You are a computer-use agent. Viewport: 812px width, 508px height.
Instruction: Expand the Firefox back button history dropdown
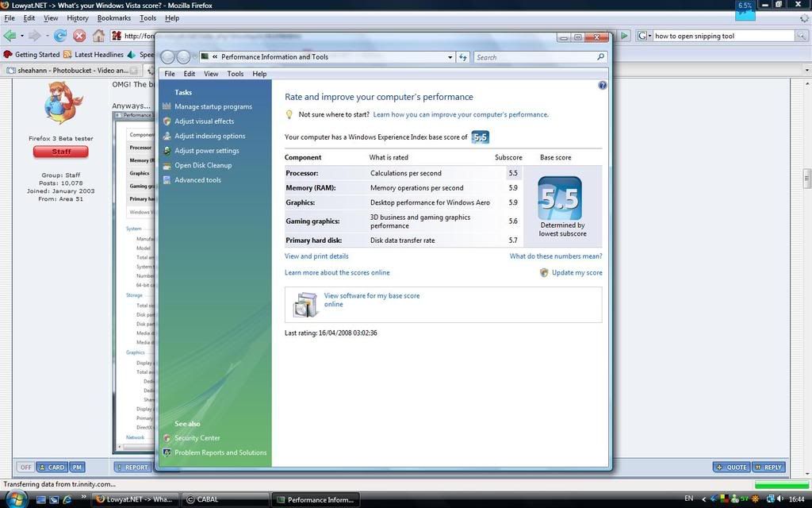pos(21,36)
